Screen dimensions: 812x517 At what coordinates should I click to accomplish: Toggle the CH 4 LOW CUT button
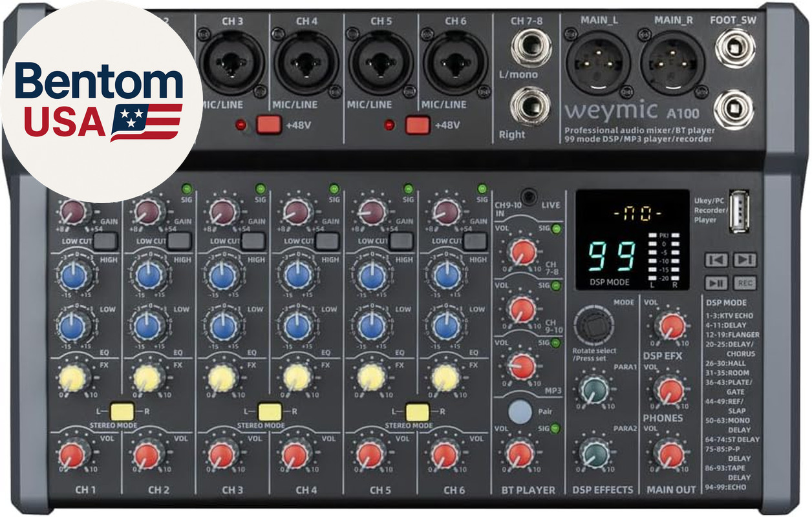[328, 242]
